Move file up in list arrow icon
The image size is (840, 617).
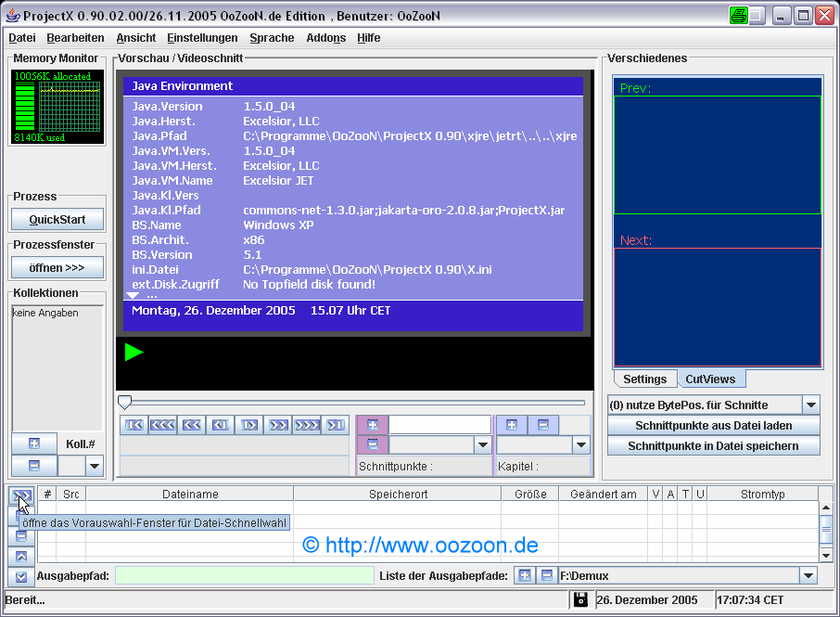pos(21,557)
